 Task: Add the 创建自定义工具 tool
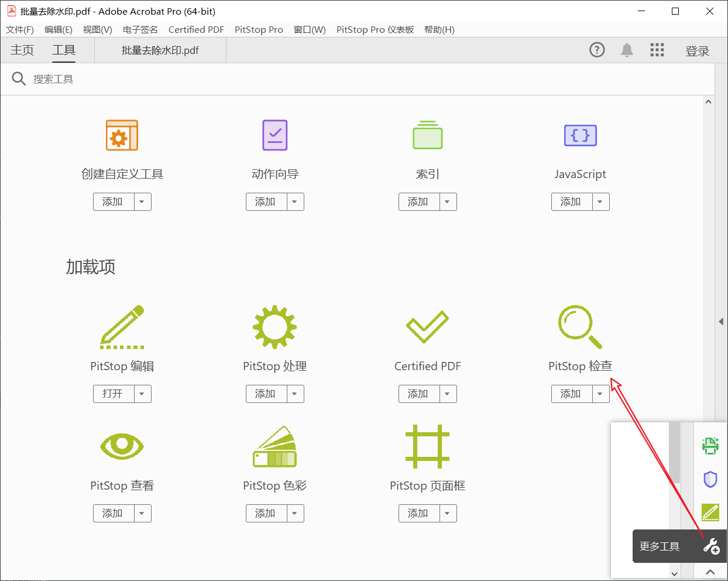pos(114,201)
